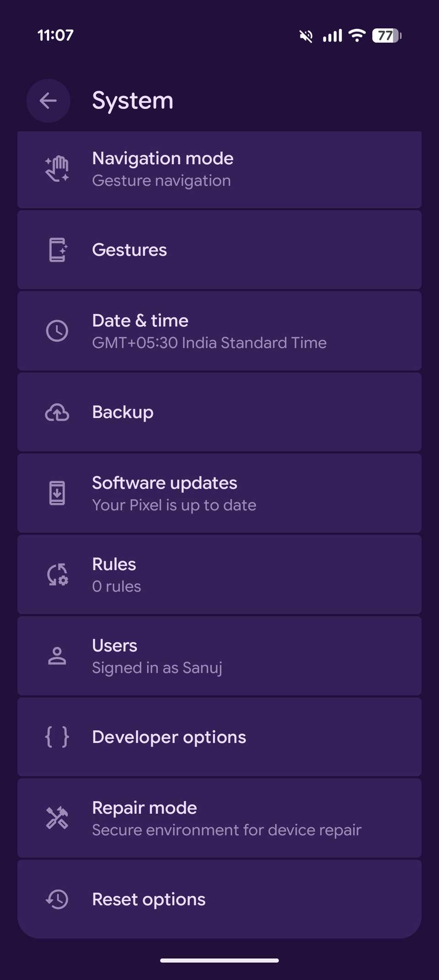439x980 pixels.
Task: Tap the Developer options braces icon
Action: click(57, 737)
